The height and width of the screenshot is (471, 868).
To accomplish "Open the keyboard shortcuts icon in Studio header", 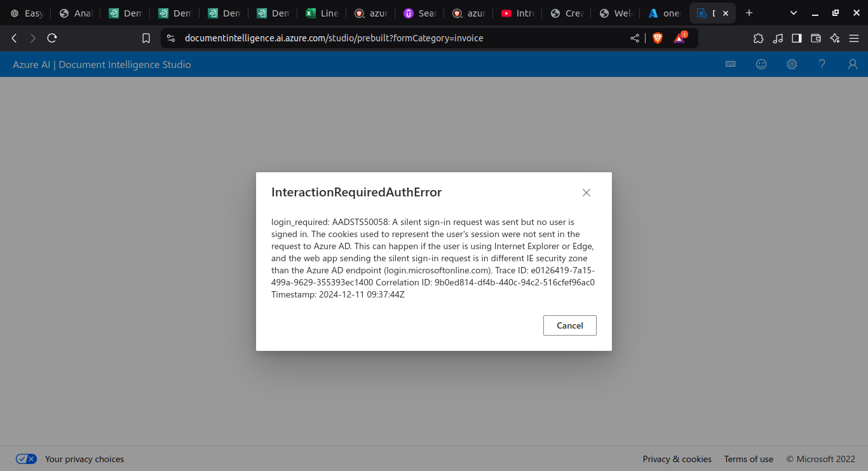I will [x=730, y=64].
